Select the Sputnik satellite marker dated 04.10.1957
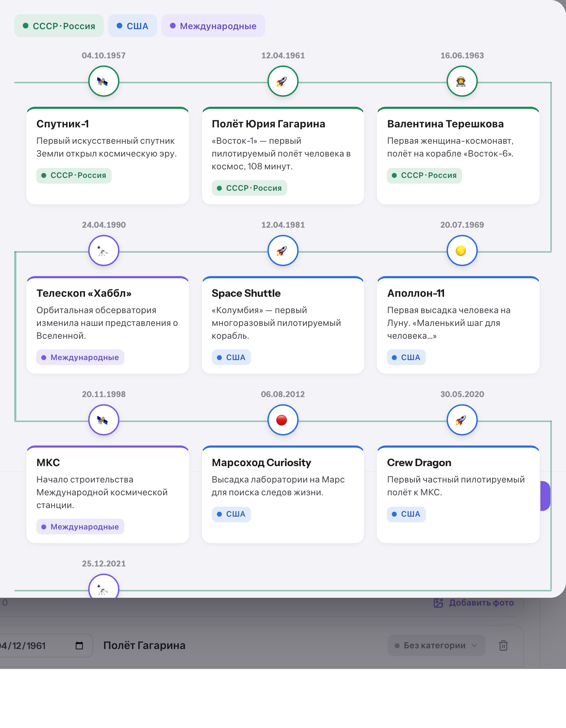The width and height of the screenshot is (566, 728). pyautogui.click(x=103, y=81)
